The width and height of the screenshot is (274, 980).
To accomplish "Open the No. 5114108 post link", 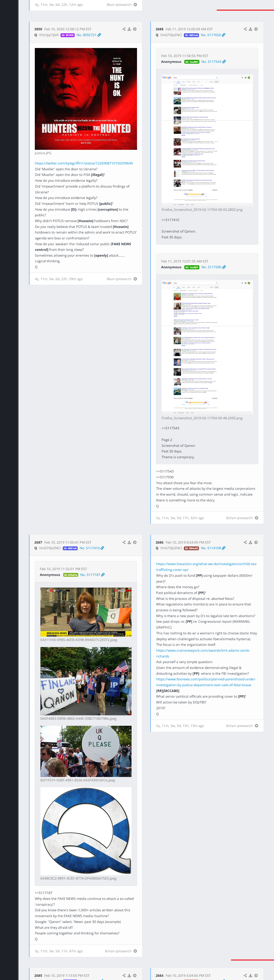I will coord(211,548).
